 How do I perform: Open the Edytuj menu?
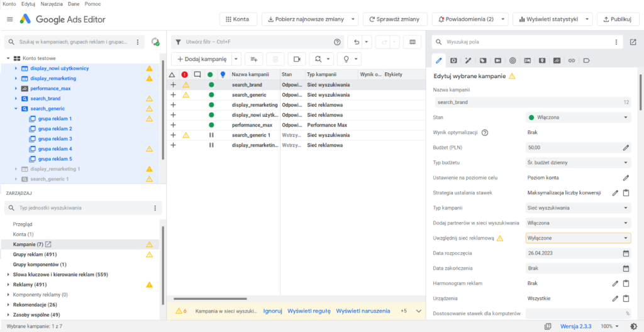(28, 4)
